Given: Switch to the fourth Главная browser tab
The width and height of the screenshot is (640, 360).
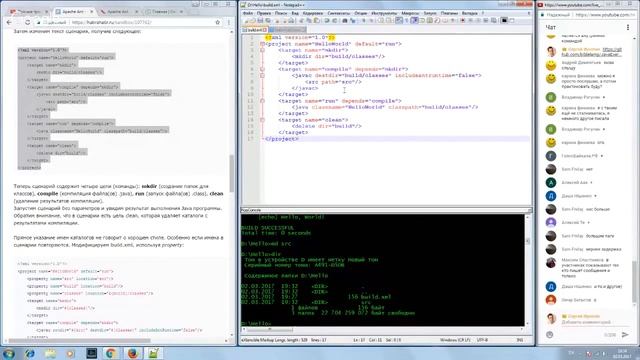Looking at the screenshot, I should [164, 11].
